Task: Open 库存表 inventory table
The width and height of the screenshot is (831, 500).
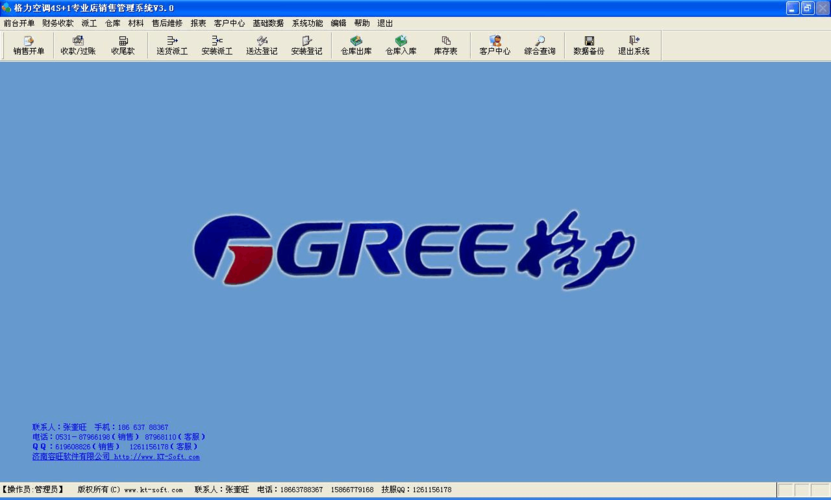Action: coord(445,45)
